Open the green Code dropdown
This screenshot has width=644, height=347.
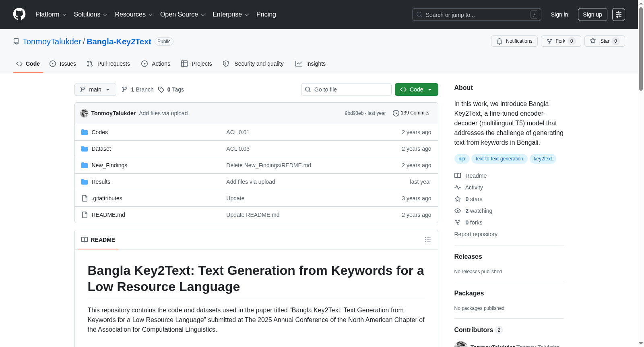416,89
